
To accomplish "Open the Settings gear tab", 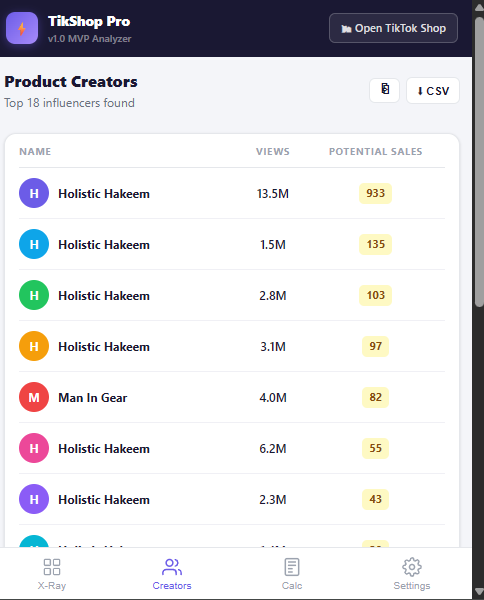I will coord(412,574).
